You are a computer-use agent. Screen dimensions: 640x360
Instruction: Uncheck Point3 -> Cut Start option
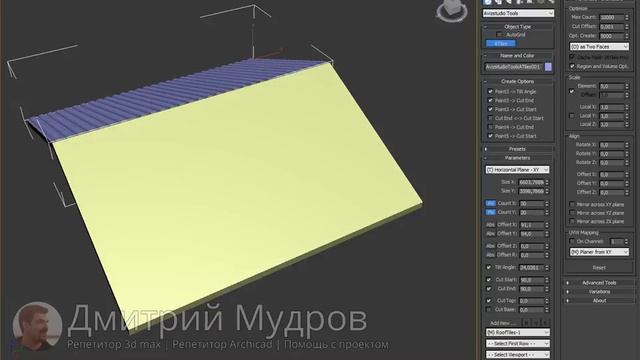(x=490, y=109)
